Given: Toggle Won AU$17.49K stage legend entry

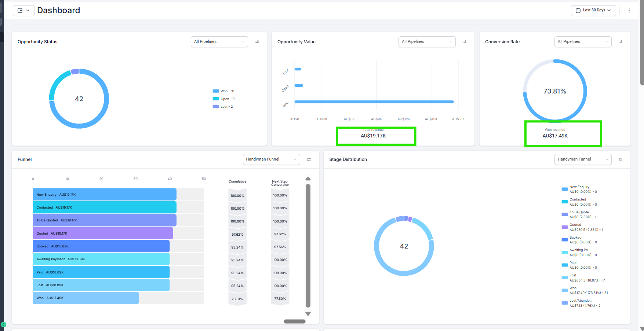Looking at the screenshot, I should [585, 290].
